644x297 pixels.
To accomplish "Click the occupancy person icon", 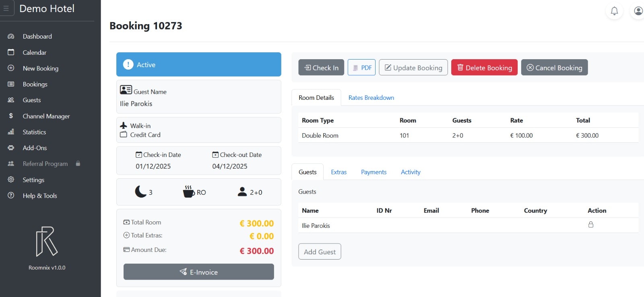I will [x=242, y=192].
